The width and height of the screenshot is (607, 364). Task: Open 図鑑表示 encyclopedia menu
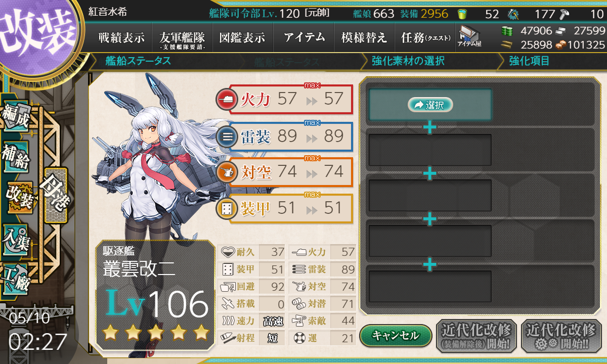(x=242, y=37)
